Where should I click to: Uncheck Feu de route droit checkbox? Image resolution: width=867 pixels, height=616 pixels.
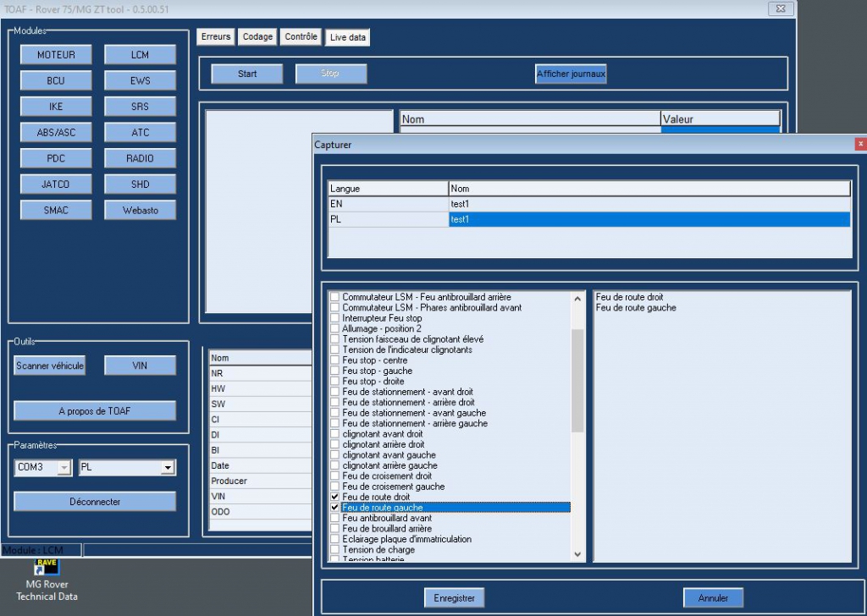(x=335, y=497)
